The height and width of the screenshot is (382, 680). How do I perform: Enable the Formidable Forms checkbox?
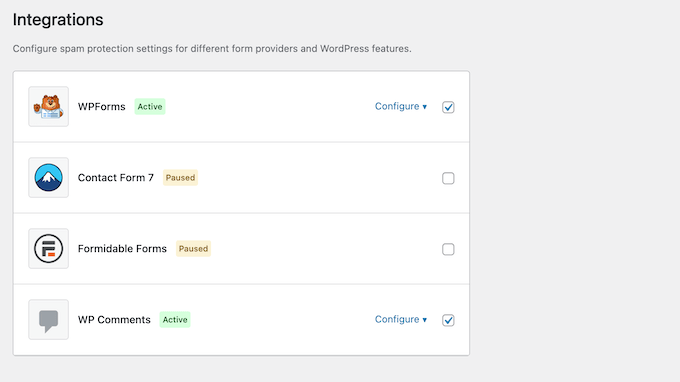pos(448,249)
